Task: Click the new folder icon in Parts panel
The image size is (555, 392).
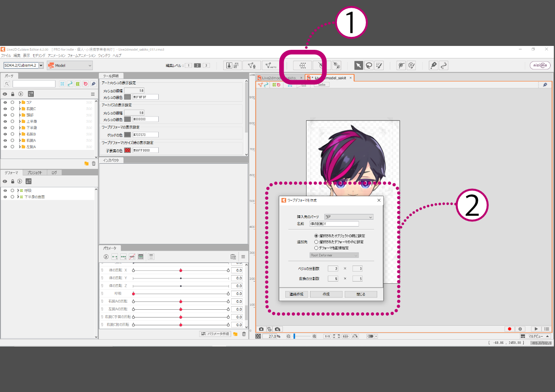Action: pyautogui.click(x=86, y=163)
